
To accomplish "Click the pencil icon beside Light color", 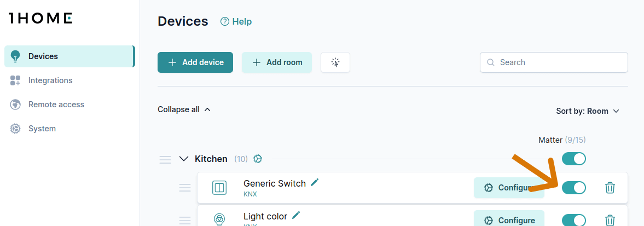I will pyautogui.click(x=296, y=216).
